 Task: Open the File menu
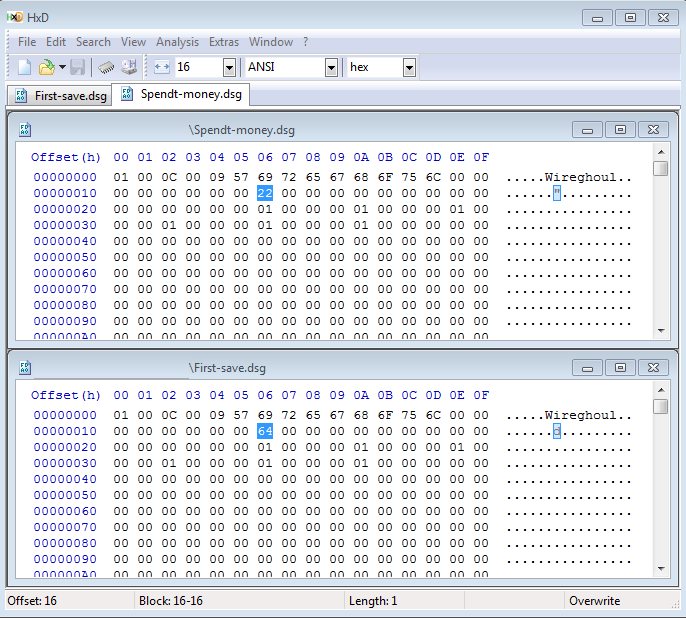click(27, 42)
